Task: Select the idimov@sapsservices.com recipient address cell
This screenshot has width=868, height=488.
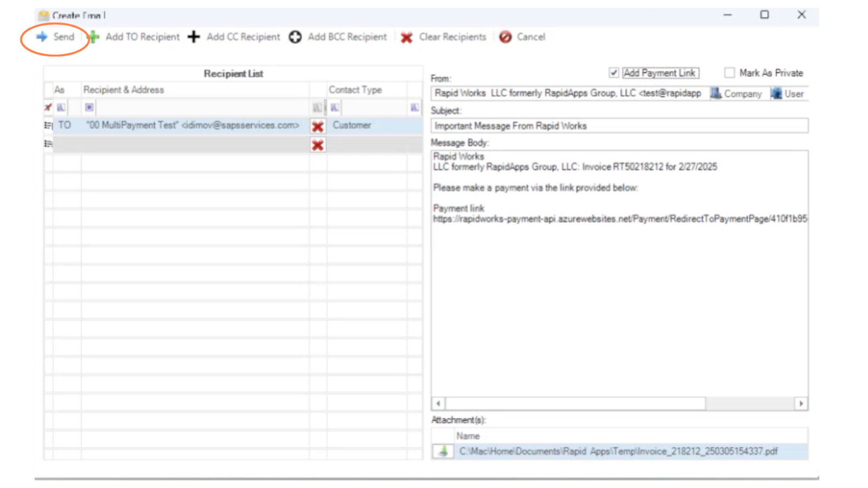Action: pos(195,126)
